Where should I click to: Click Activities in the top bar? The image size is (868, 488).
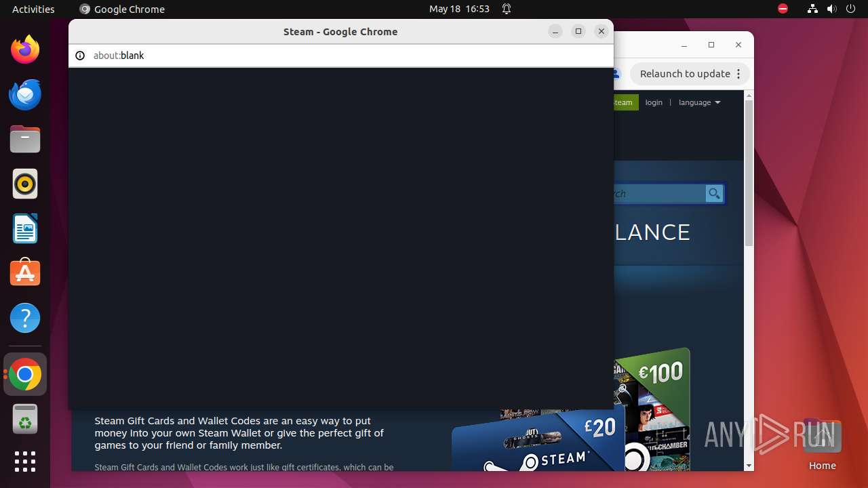click(33, 9)
